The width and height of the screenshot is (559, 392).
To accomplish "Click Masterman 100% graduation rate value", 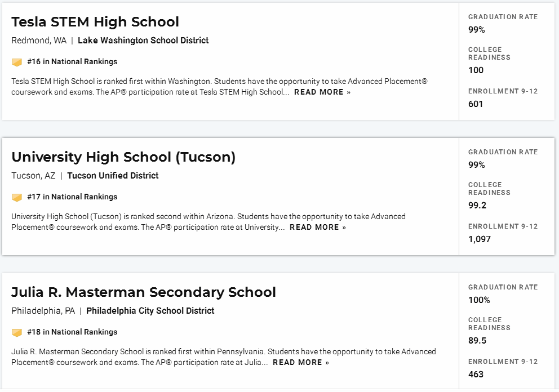I will (x=479, y=300).
